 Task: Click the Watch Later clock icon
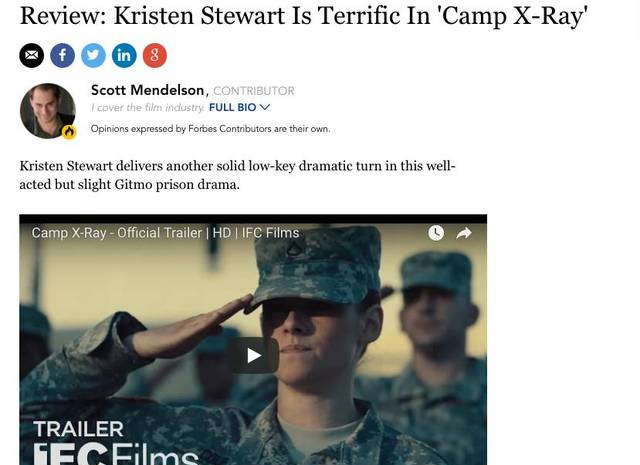[436, 233]
